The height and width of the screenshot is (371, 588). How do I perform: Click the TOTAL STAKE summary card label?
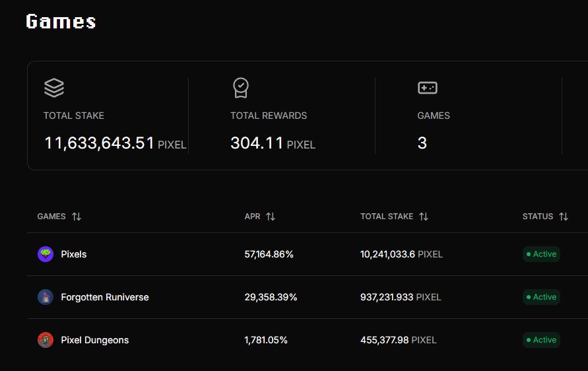pyautogui.click(x=74, y=116)
